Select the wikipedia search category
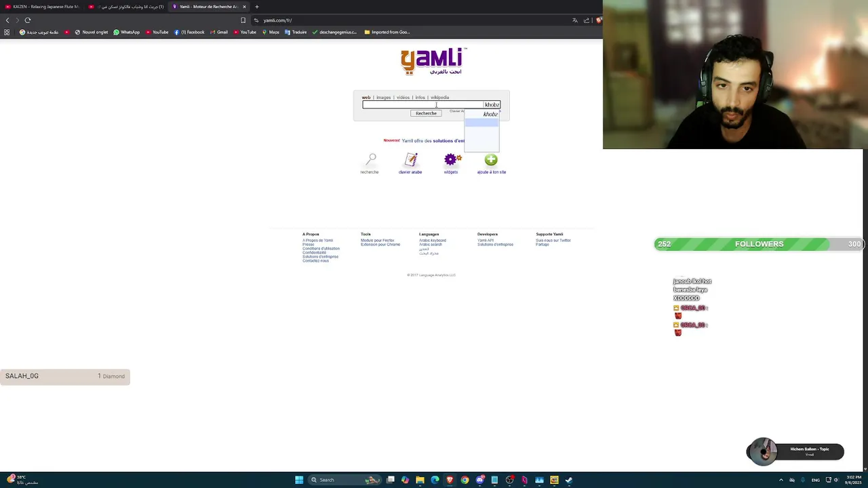Screen dimensions: 868x488 439,98
